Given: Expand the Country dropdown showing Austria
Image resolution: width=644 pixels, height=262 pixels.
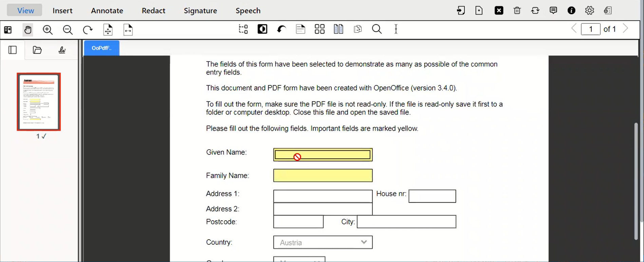Looking at the screenshot, I should click(323, 242).
